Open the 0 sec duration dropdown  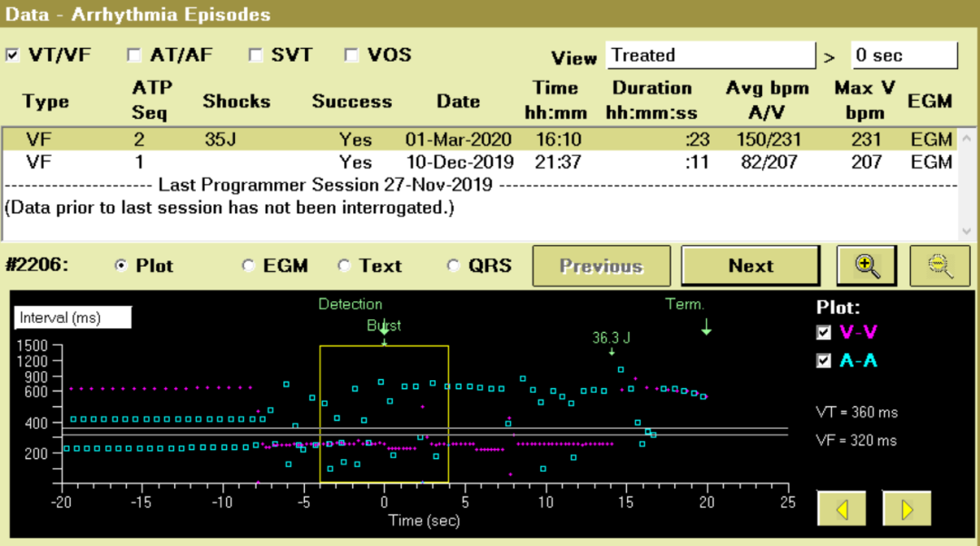coord(903,55)
